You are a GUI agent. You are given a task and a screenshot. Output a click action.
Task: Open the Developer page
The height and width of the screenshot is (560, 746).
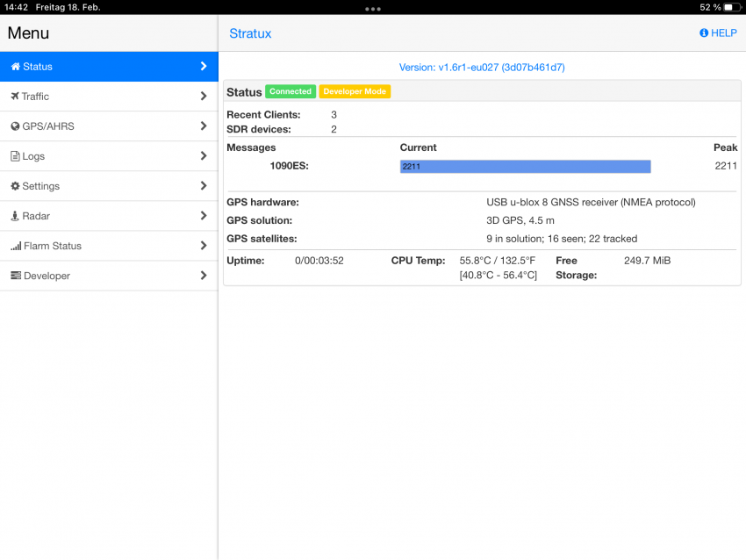tap(109, 276)
